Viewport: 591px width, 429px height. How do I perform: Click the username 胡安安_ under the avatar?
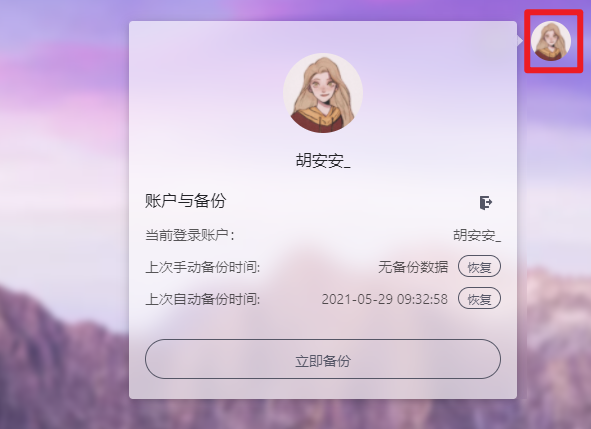(323, 161)
